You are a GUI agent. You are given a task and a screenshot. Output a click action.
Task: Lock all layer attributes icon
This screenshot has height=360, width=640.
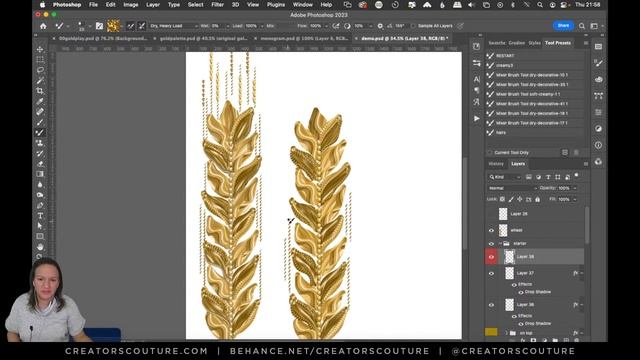coord(538,199)
